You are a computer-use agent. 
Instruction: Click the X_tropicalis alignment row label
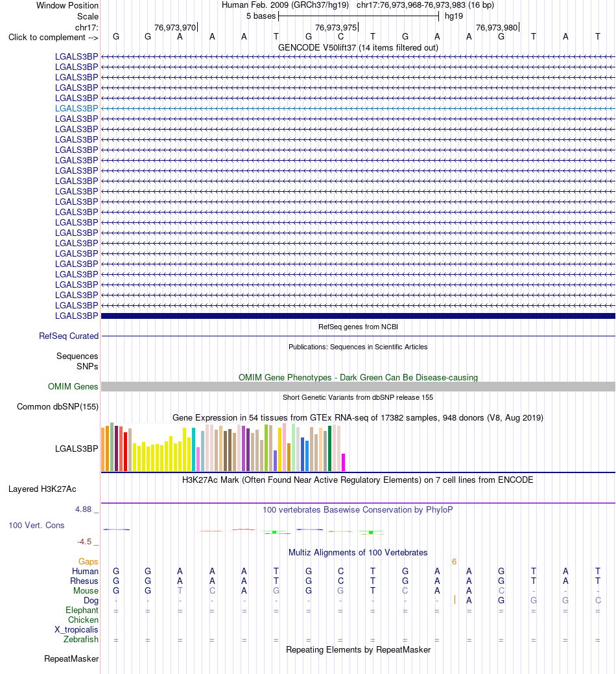pyautogui.click(x=76, y=630)
